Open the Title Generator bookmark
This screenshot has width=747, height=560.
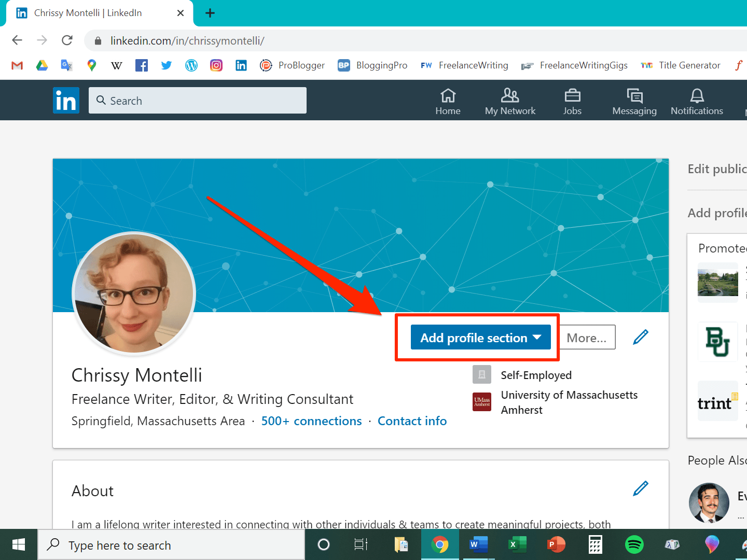(681, 65)
